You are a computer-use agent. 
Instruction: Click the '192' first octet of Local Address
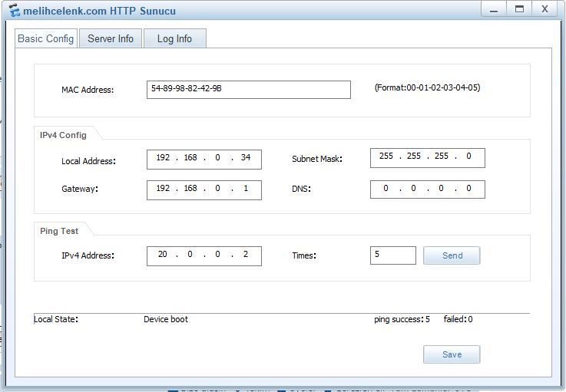click(x=163, y=158)
